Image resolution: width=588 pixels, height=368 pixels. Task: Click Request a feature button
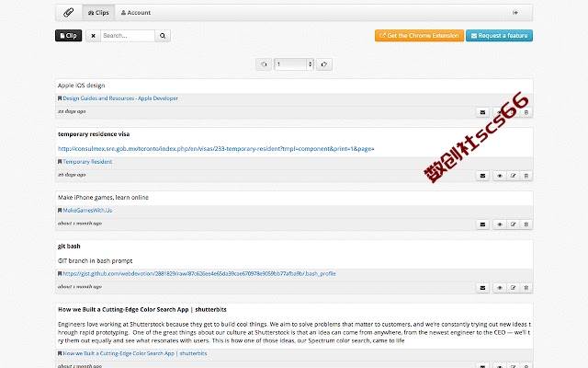pyautogui.click(x=499, y=36)
